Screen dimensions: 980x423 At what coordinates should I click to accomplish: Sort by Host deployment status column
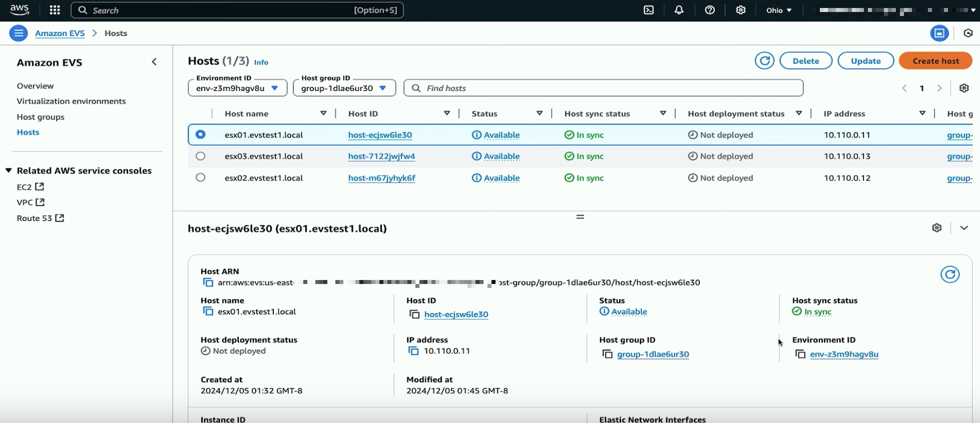(x=799, y=113)
